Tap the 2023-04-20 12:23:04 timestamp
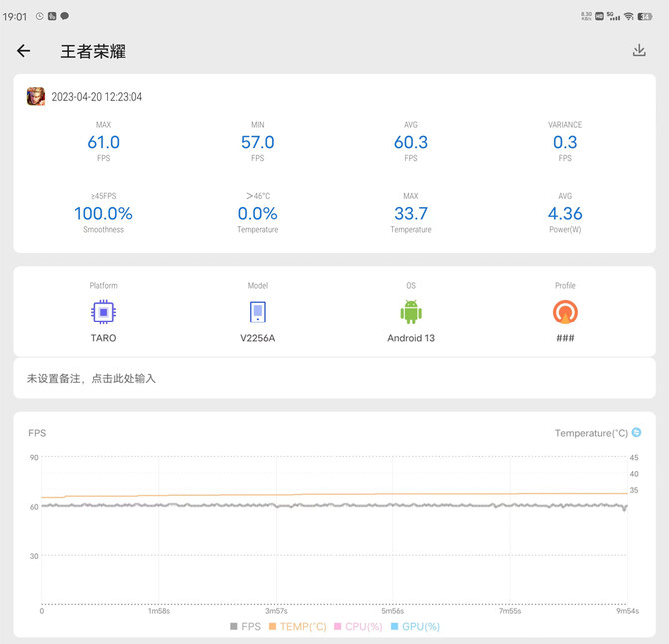The width and height of the screenshot is (669, 644). pyautogui.click(x=97, y=97)
